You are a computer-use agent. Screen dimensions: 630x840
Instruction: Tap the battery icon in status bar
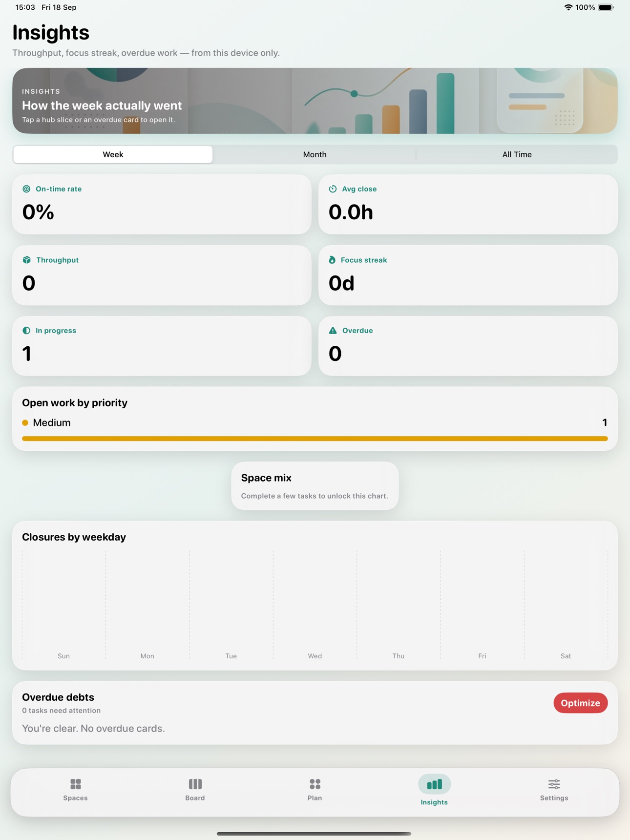(606, 7)
